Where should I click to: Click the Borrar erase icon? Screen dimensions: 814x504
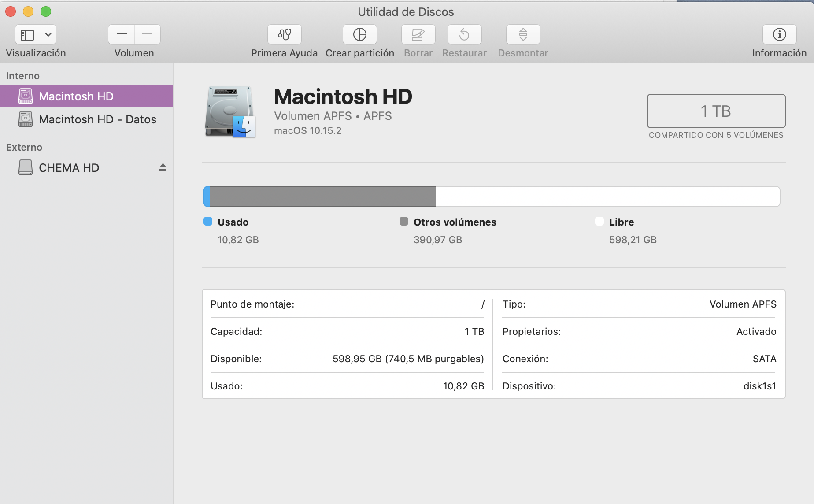coord(418,34)
